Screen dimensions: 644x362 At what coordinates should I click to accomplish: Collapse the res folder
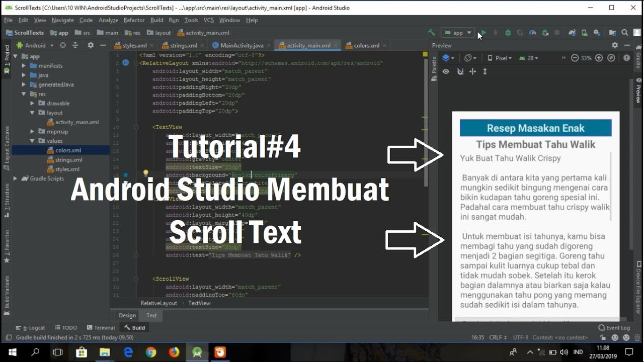(x=24, y=94)
